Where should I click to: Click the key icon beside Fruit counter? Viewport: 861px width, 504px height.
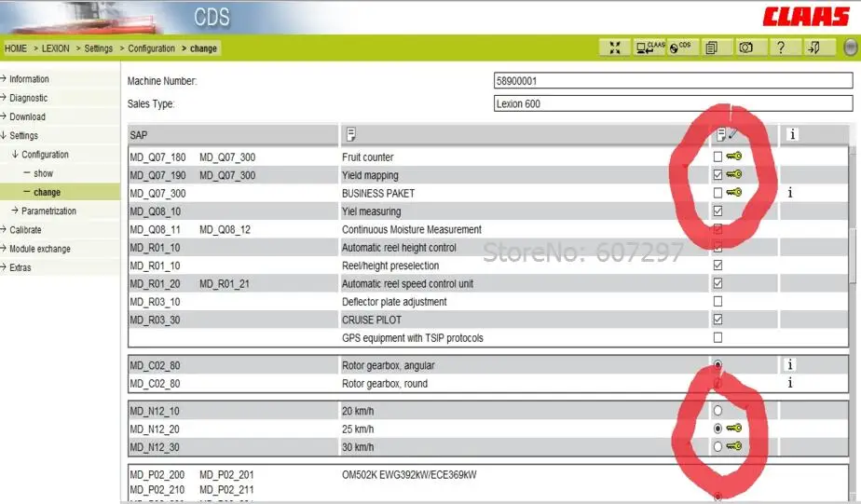pos(734,157)
